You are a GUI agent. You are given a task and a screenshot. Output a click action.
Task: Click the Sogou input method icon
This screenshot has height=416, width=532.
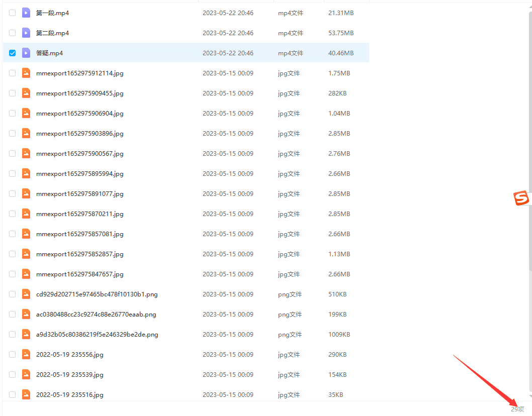click(521, 198)
